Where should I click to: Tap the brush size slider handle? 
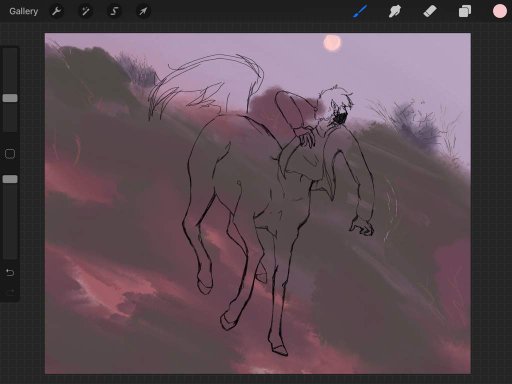(10, 98)
